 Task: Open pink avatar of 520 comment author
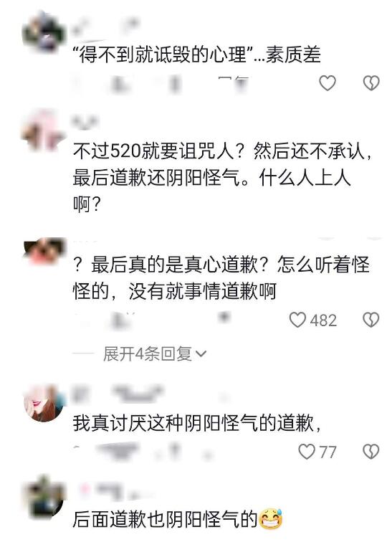pyautogui.click(x=44, y=130)
